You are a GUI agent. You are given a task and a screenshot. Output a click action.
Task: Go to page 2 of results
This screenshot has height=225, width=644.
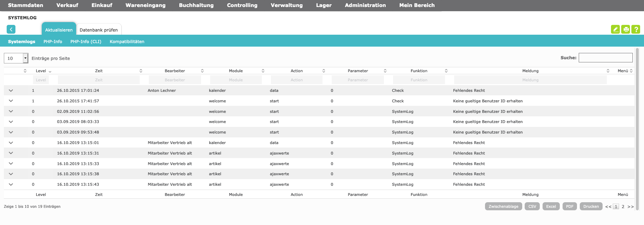point(623,207)
